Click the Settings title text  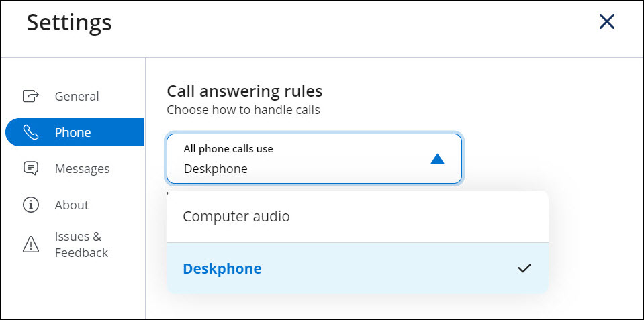69,23
